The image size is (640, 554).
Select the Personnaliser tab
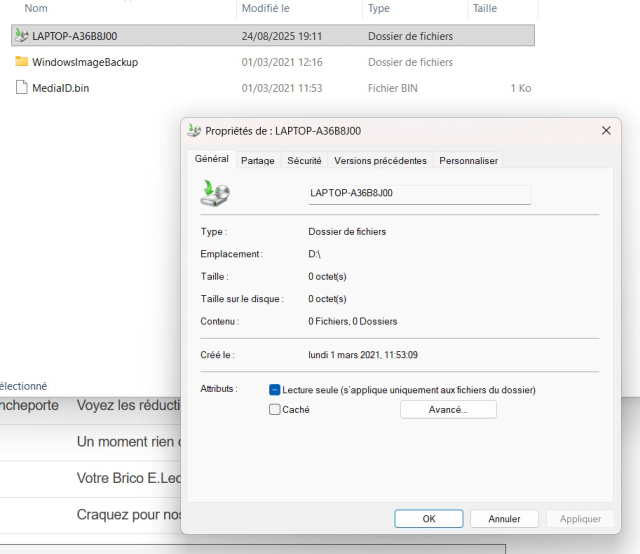click(468, 161)
